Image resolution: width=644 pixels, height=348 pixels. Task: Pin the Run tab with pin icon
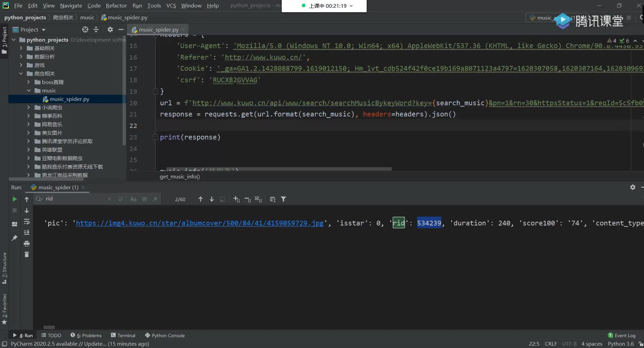point(15,238)
